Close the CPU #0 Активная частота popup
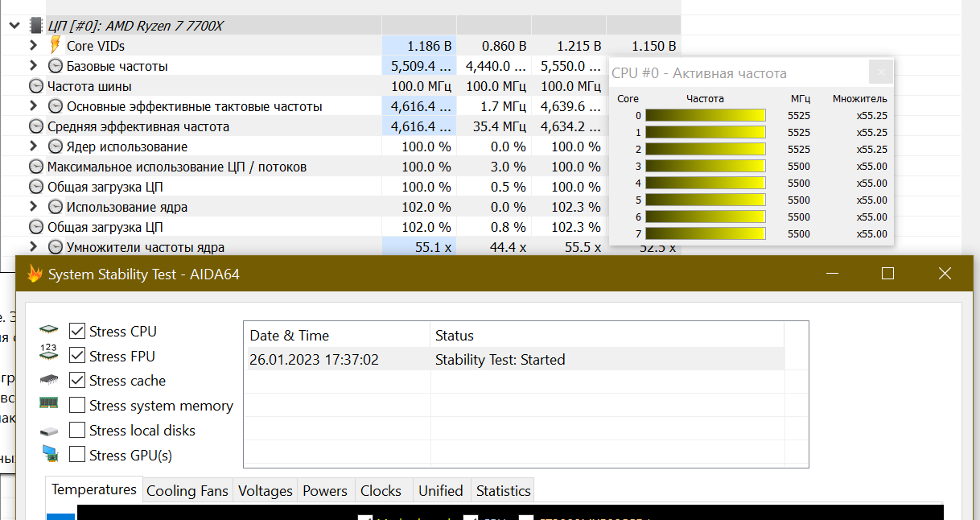 coord(882,72)
